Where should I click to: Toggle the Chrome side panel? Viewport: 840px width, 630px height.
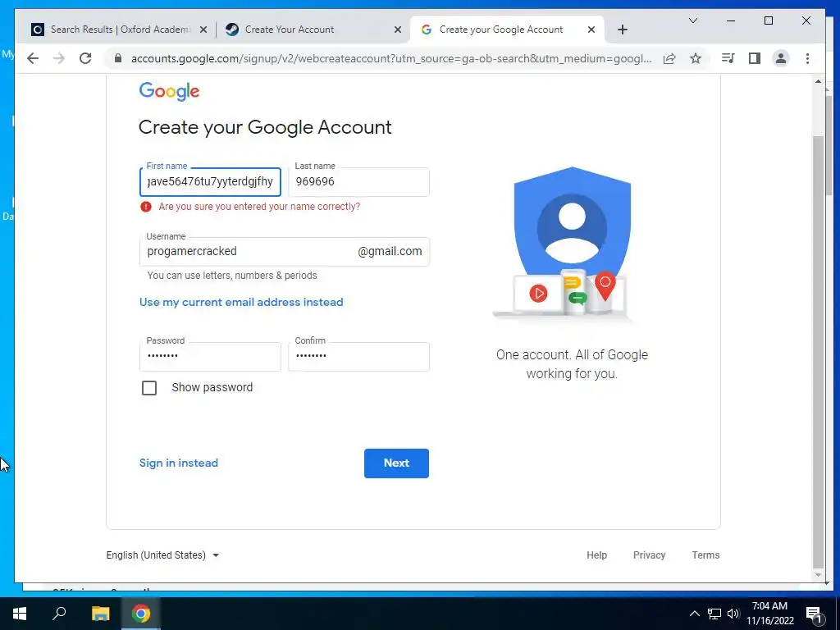click(755, 58)
